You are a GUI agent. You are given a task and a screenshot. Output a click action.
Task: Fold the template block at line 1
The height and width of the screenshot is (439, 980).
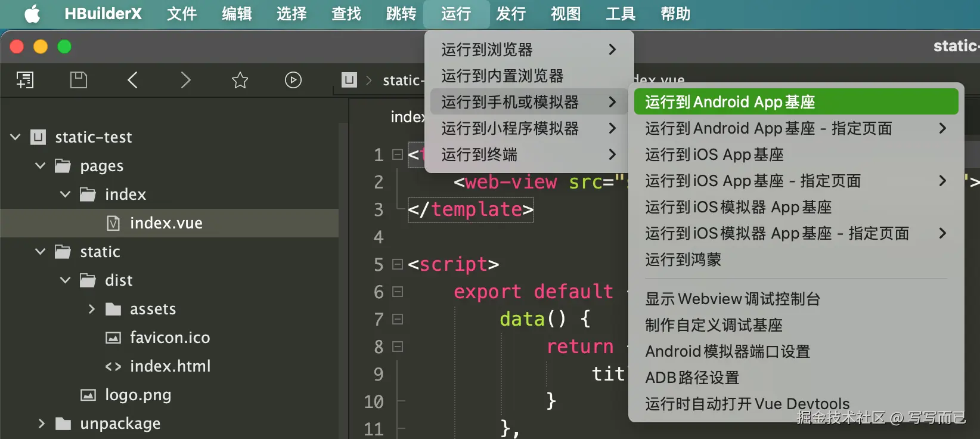click(398, 154)
